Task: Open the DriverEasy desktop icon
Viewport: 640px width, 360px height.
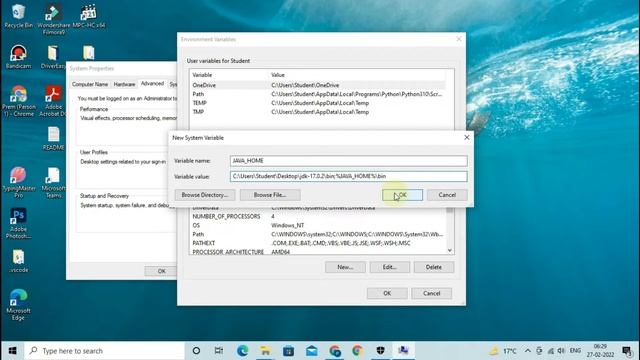Action: click(53, 57)
